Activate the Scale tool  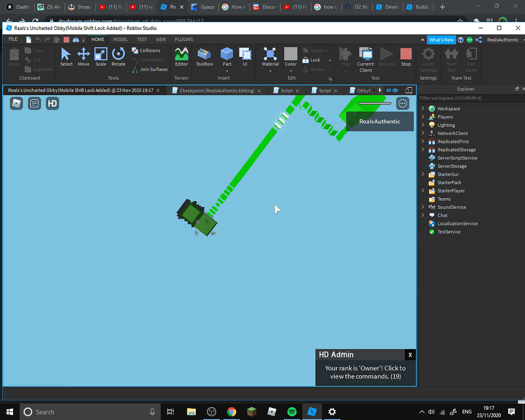[x=101, y=57]
